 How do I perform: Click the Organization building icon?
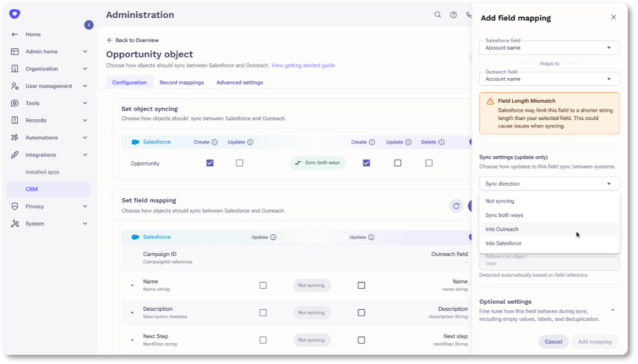[x=14, y=69]
